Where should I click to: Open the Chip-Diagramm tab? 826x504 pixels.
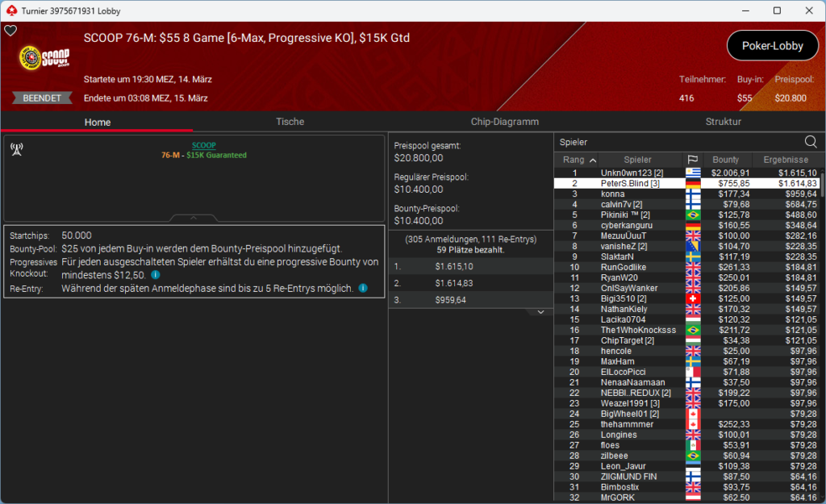504,122
